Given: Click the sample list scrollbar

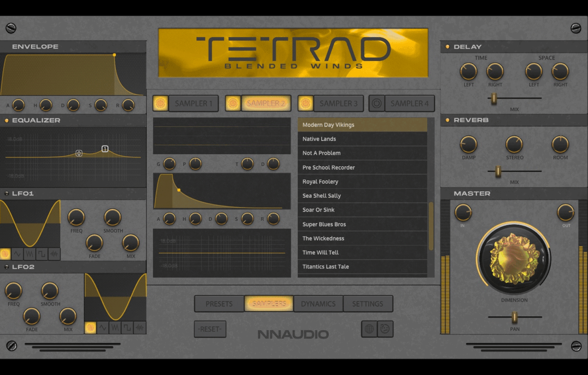Looking at the screenshot, I should coord(431,226).
